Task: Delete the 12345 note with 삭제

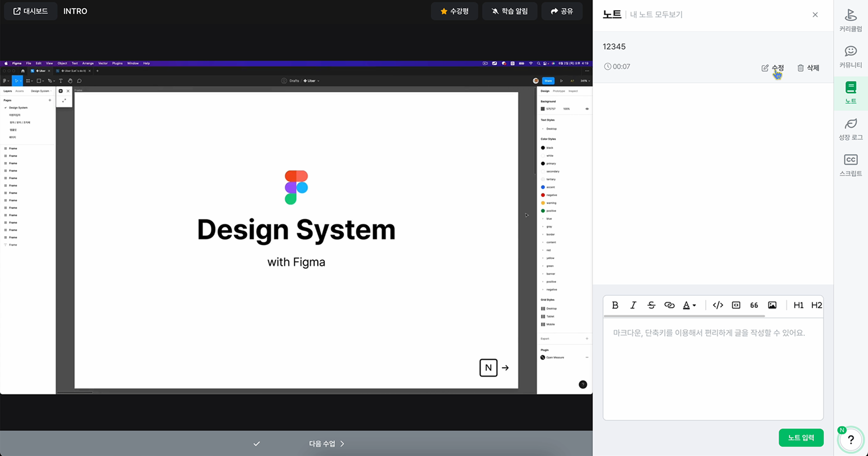Action: tap(808, 68)
